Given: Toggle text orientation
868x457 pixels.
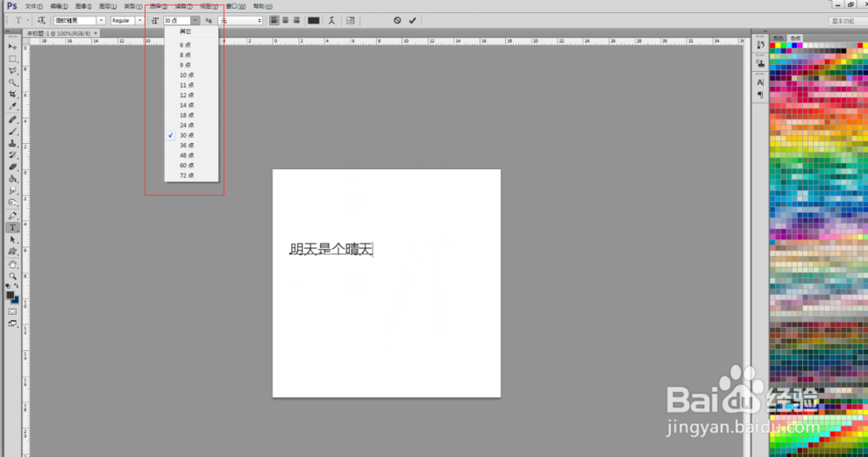Looking at the screenshot, I should click(42, 21).
